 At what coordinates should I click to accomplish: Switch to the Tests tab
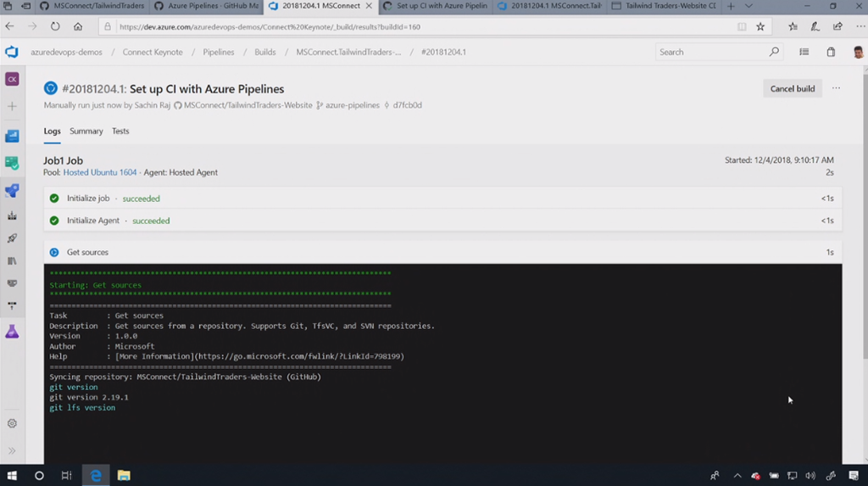pos(120,131)
